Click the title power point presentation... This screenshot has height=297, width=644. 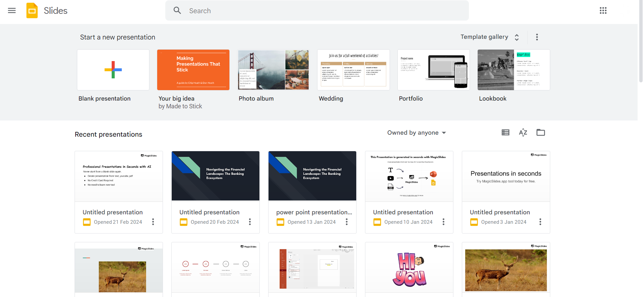pos(314,212)
